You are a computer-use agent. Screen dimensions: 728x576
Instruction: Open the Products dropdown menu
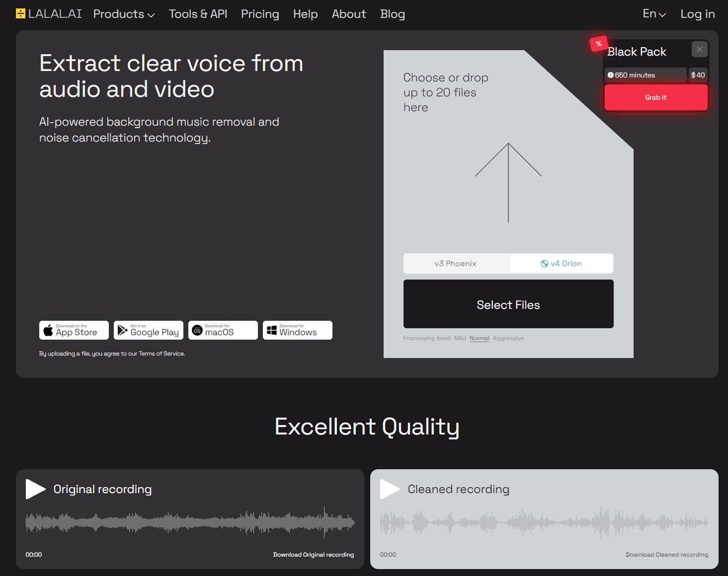pyautogui.click(x=123, y=14)
